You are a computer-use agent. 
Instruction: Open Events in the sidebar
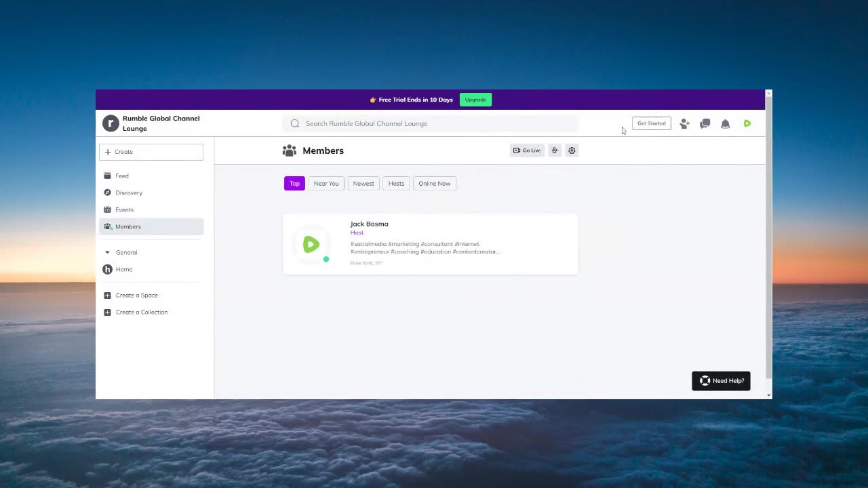tap(151, 209)
